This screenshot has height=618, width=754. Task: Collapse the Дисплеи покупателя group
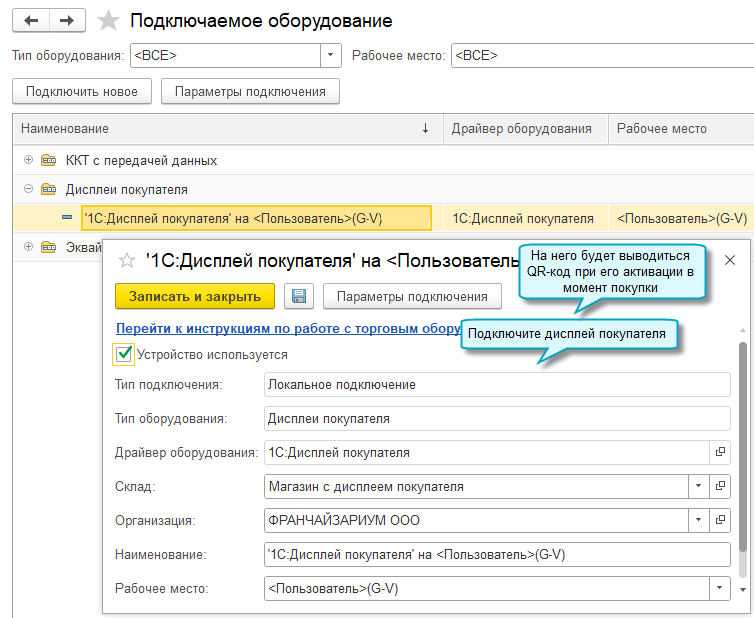click(28, 189)
